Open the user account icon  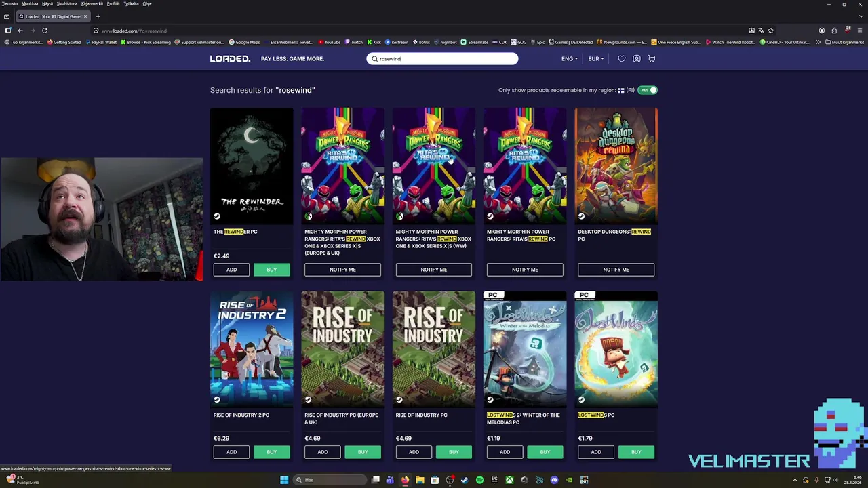(637, 59)
